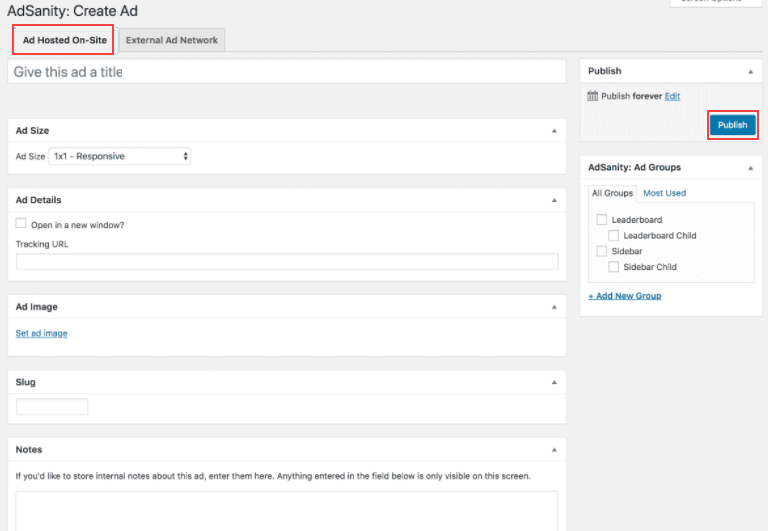The height and width of the screenshot is (531, 768).
Task: Enable Open in a new window checkbox
Action: 21,223
